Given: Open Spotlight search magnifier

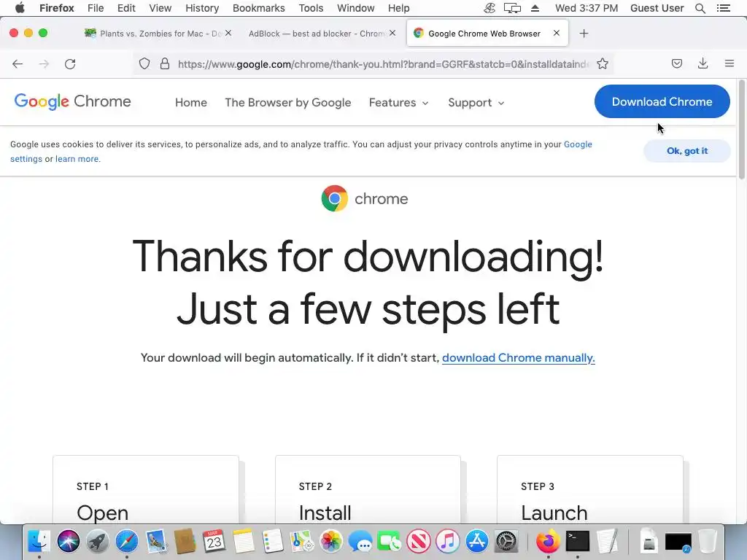Looking at the screenshot, I should pos(700,8).
